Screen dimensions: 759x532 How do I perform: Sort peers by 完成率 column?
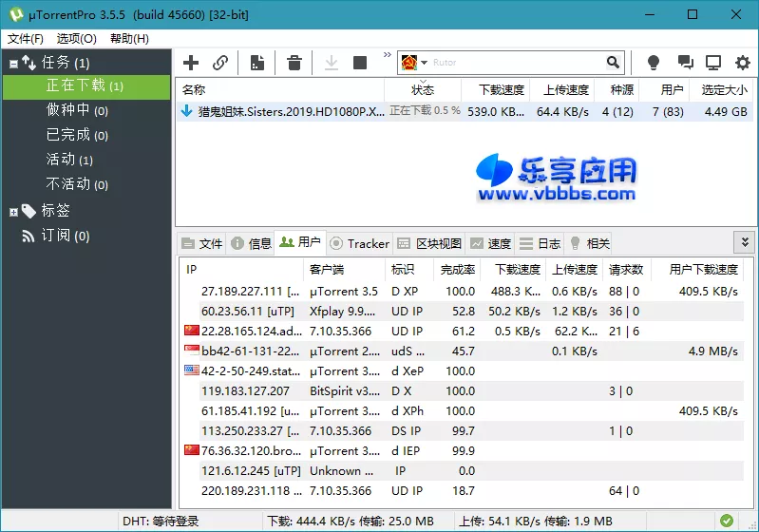457,270
